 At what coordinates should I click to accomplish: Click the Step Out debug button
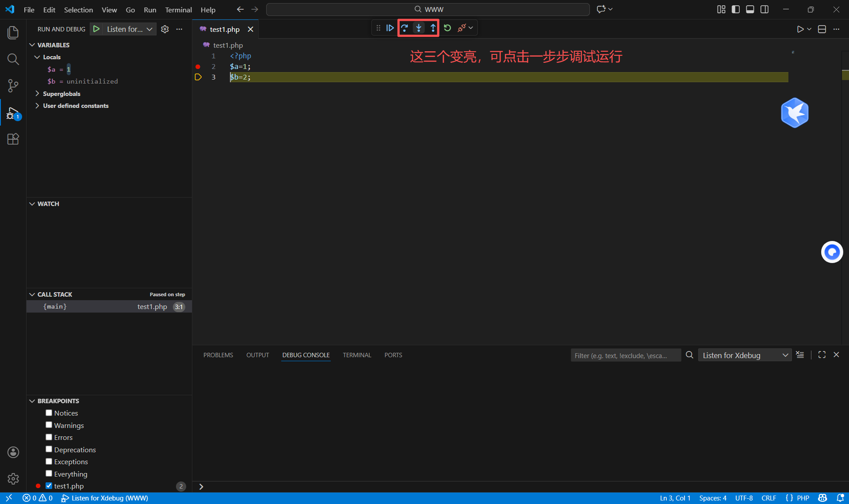click(x=432, y=28)
